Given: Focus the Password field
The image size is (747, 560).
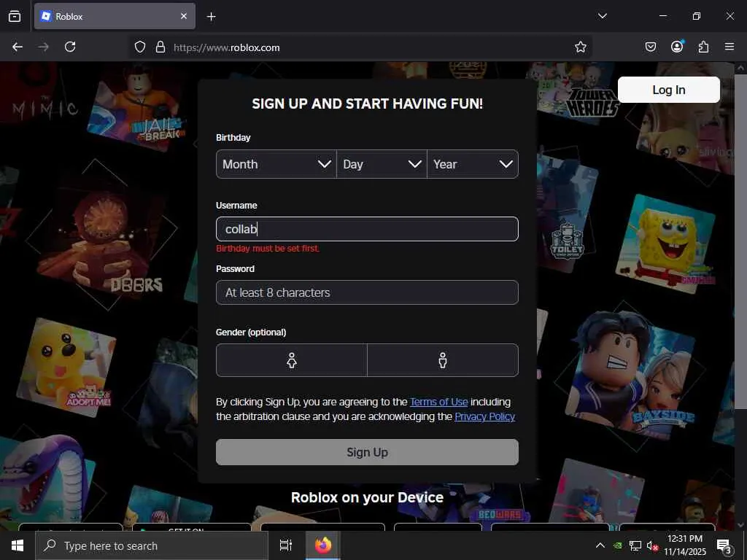Looking at the screenshot, I should [367, 292].
